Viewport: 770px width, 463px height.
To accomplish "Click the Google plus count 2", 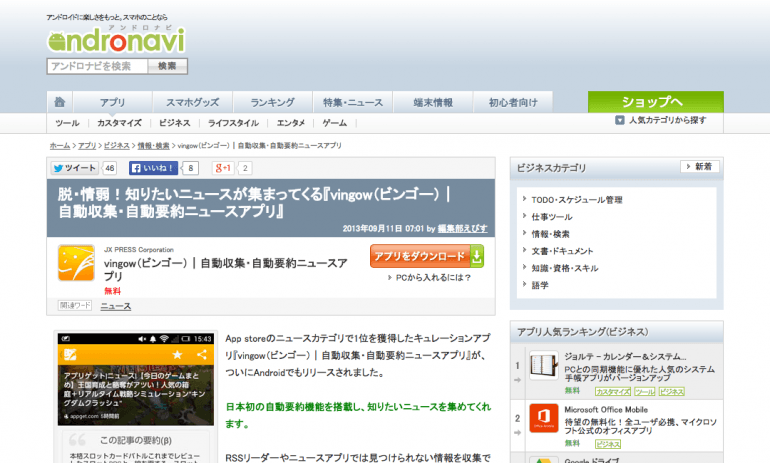I will pos(245,168).
